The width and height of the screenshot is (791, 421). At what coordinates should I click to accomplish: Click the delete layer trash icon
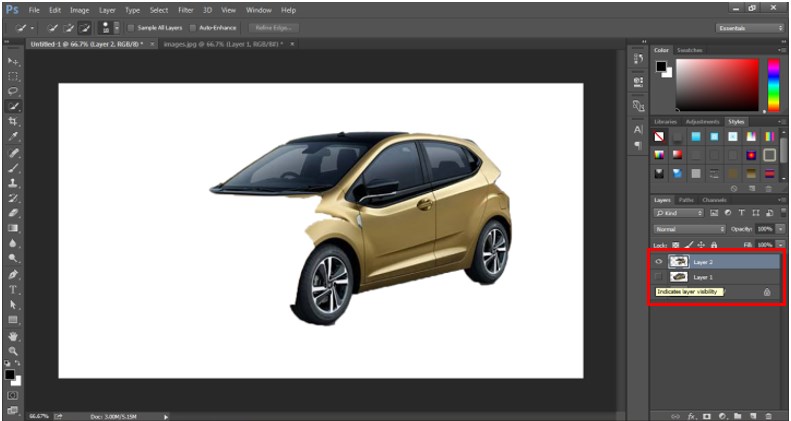coord(768,414)
